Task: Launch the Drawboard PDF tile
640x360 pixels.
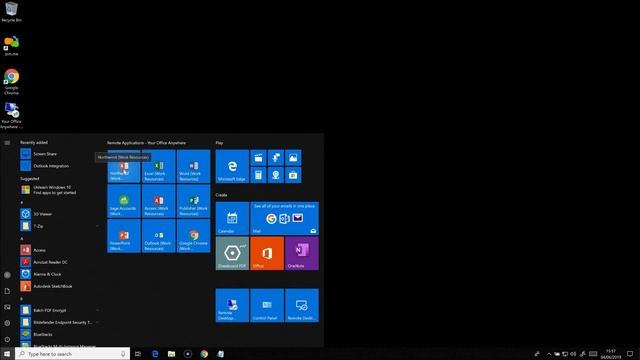Action: 232,253
